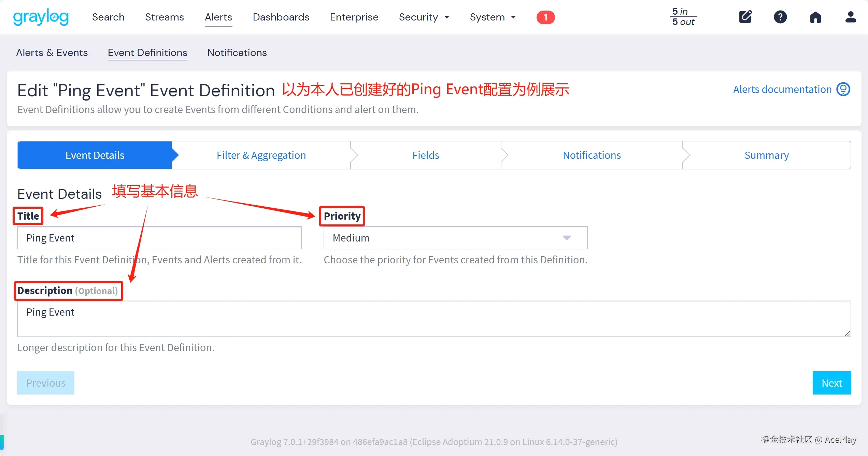Expand the Security menu
This screenshot has width=868, height=456.
coord(424,17)
